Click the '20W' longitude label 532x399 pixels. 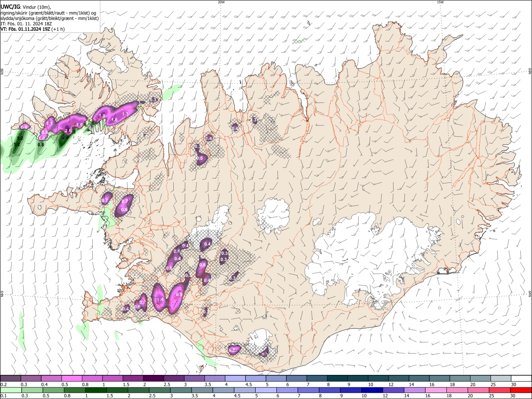point(221,2)
